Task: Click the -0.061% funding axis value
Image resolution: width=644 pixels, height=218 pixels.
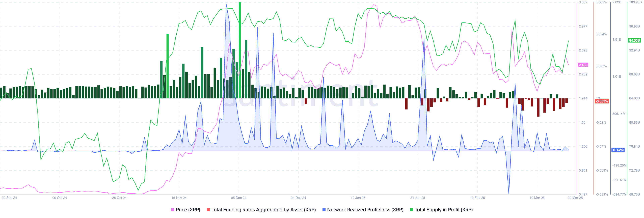Action: [x=602, y=171]
